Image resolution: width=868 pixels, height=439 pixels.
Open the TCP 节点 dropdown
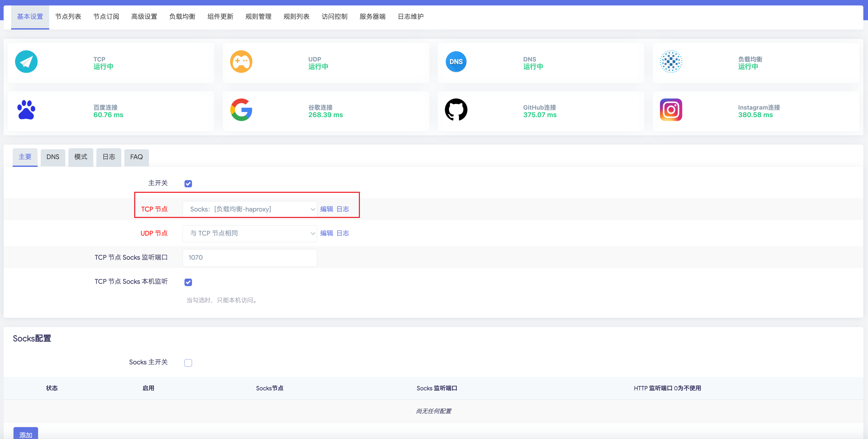pos(249,209)
